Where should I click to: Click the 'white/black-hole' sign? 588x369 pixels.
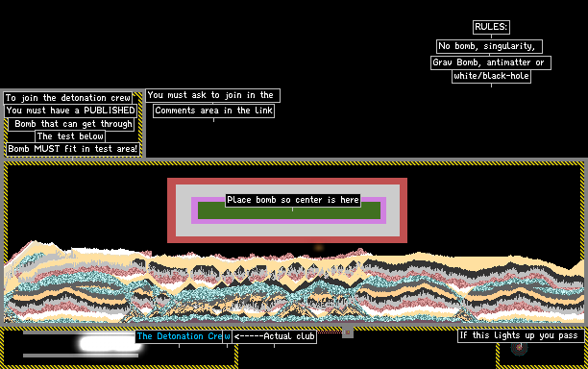[491, 76]
